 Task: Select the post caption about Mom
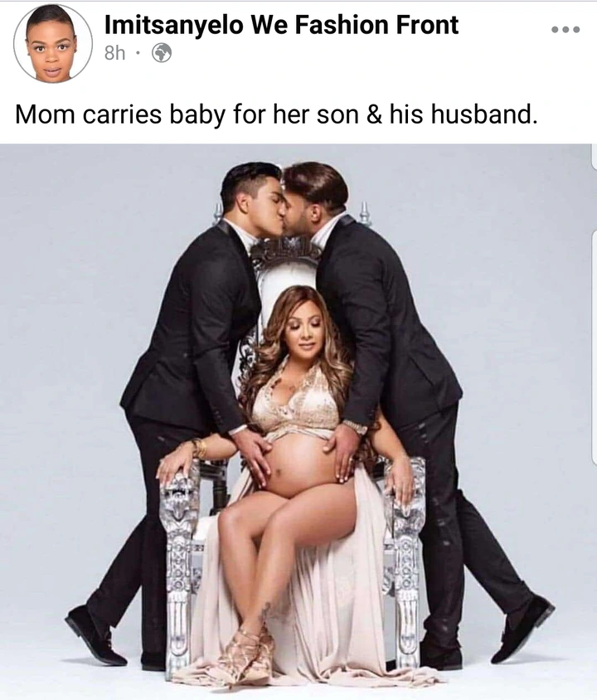click(x=277, y=114)
